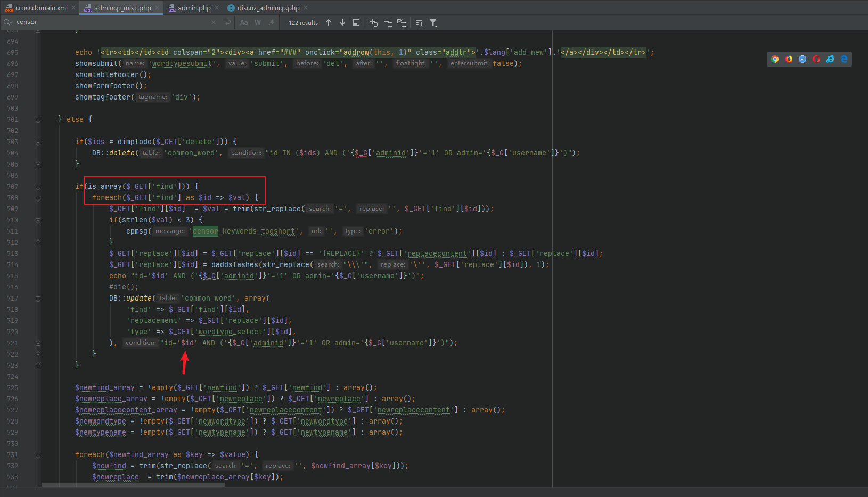Screen dimensions: 868x497
Task: Click 'showformfooter();' on line 698
Action: (111, 86)
